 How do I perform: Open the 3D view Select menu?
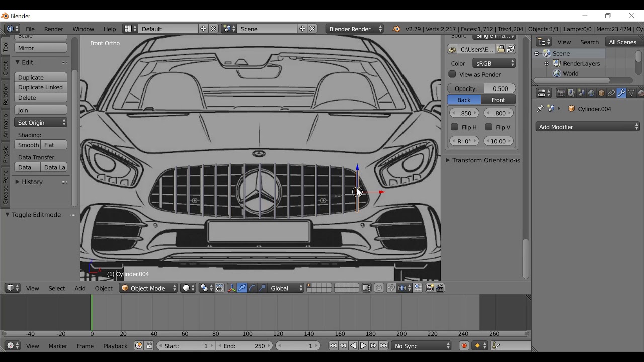click(x=57, y=288)
